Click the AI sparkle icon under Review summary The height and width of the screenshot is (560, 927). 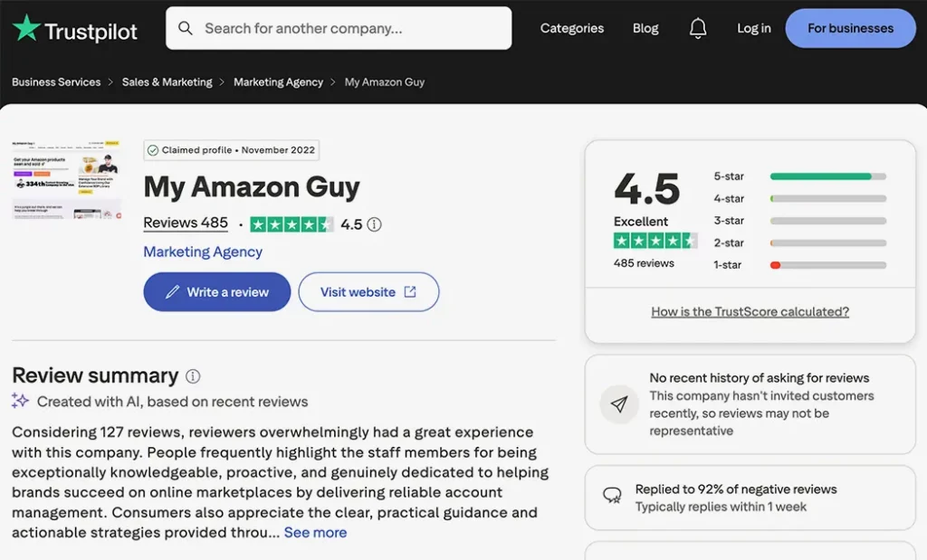click(20, 401)
